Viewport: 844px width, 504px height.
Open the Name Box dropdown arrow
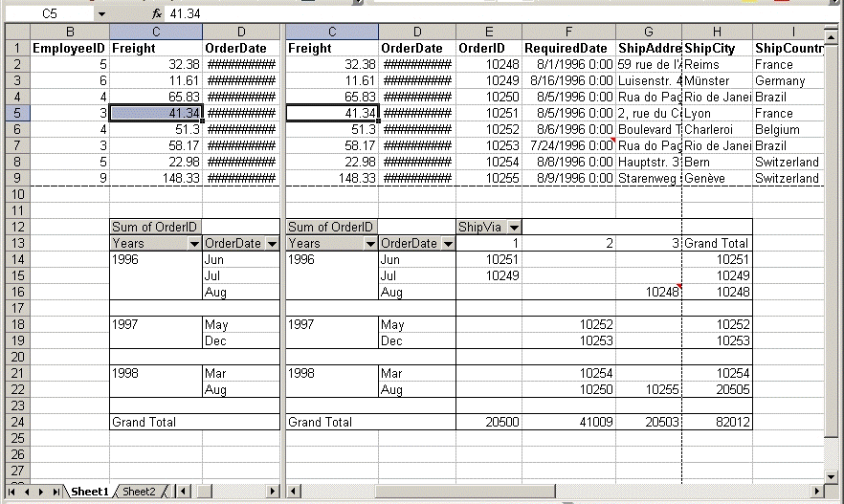[100, 14]
